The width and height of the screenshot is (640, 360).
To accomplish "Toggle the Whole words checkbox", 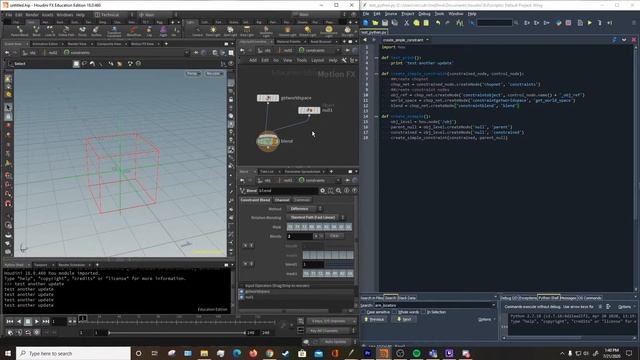I will 394,312.
